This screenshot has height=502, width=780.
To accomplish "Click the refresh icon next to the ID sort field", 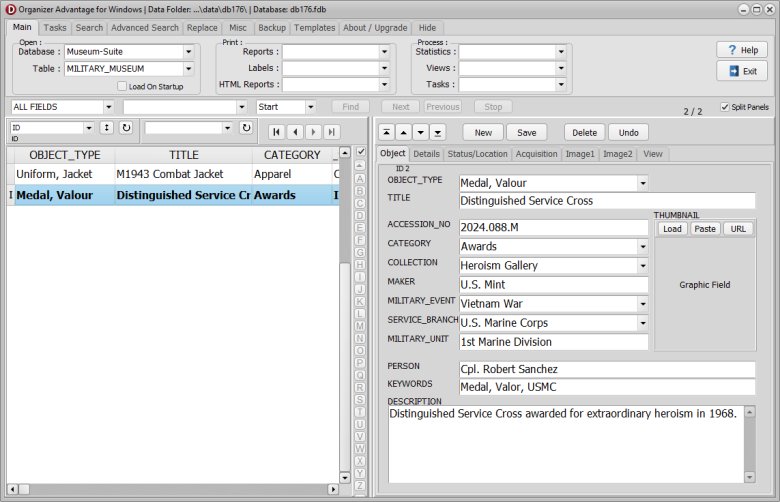I will click(125, 128).
